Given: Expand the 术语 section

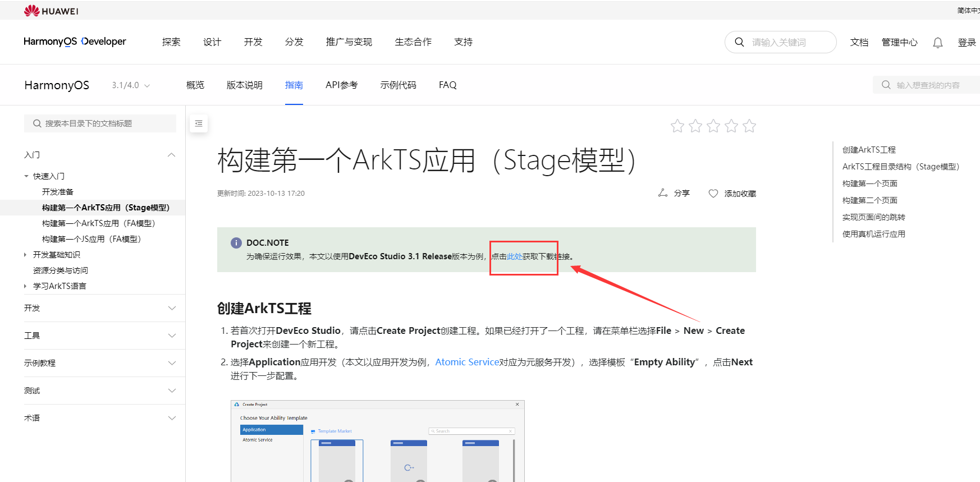Looking at the screenshot, I should pos(172,418).
